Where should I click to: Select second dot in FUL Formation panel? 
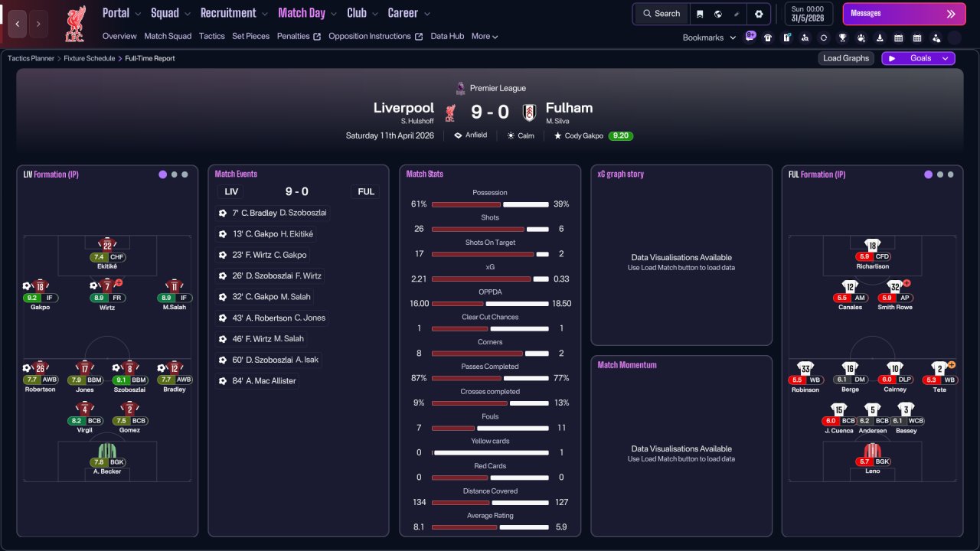939,174
